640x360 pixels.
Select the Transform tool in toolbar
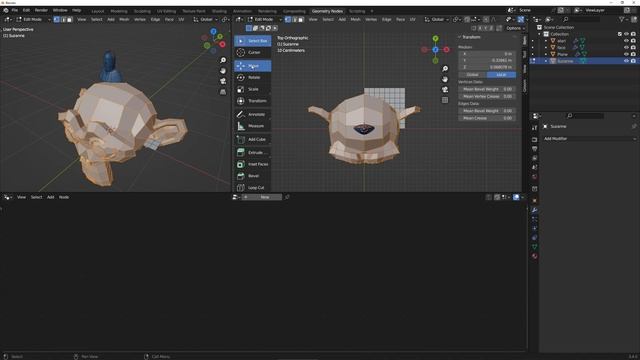[x=253, y=101]
